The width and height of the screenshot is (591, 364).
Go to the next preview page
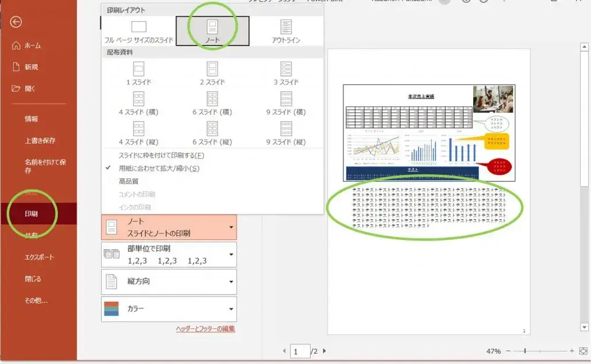(x=324, y=351)
